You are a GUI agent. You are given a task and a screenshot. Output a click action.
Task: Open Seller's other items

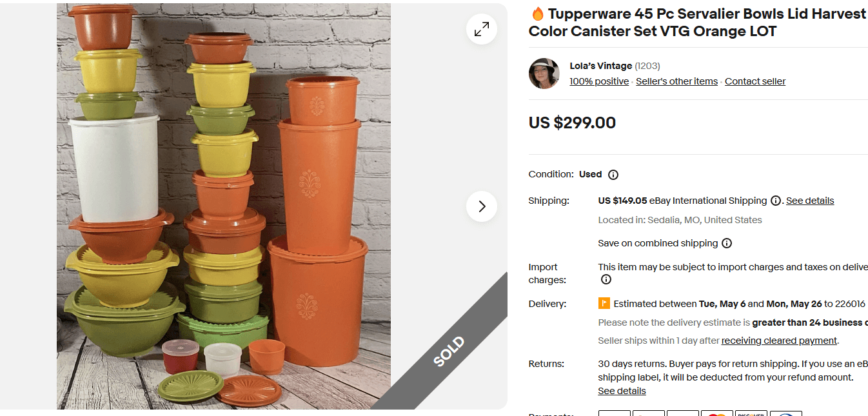[676, 81]
